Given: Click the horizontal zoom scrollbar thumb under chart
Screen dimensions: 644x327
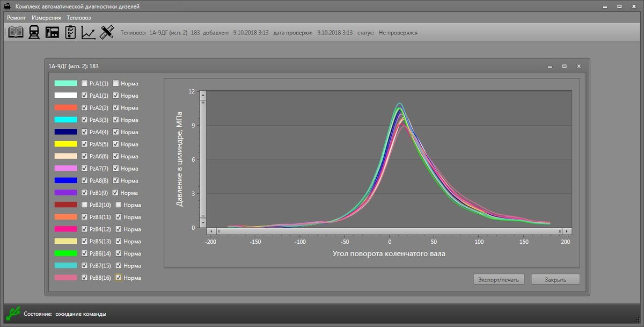Looking at the screenshot, I should click(x=390, y=231).
